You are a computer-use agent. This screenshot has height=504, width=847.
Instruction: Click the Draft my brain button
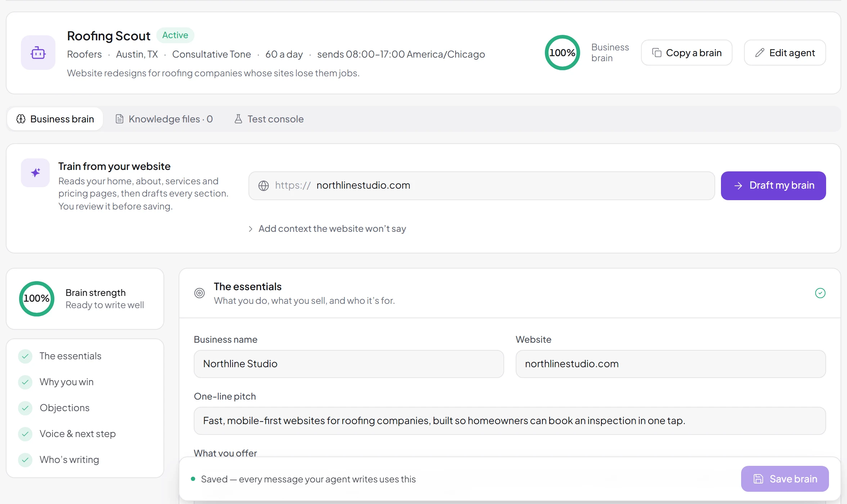pos(774,186)
